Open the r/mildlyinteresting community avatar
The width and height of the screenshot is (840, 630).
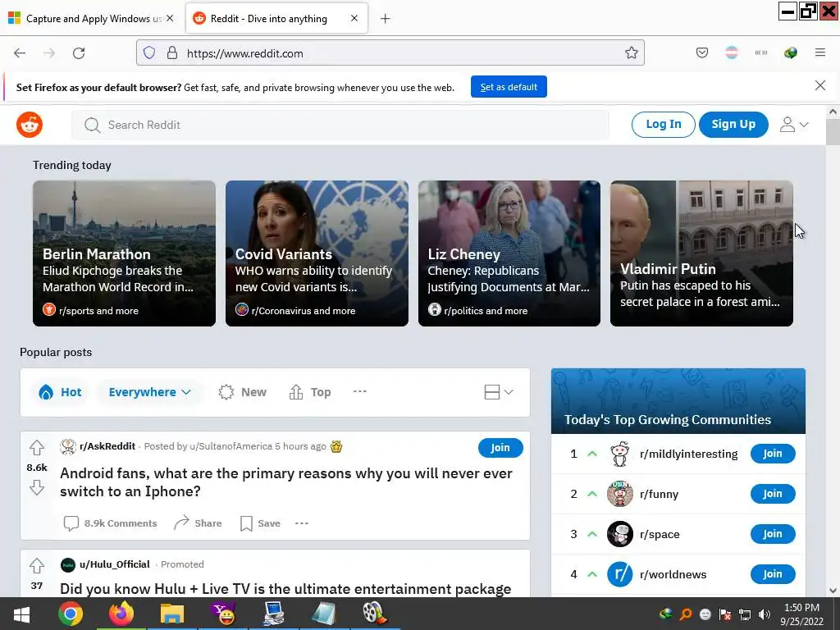pyautogui.click(x=620, y=454)
